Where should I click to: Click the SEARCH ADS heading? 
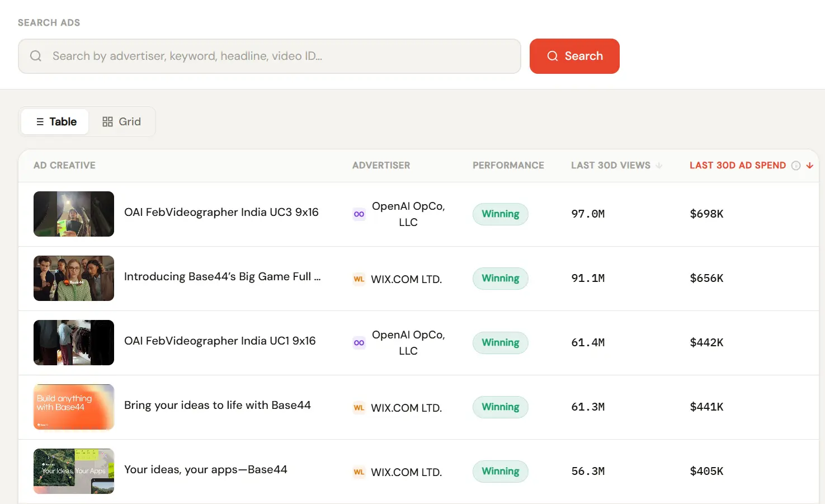(49, 22)
